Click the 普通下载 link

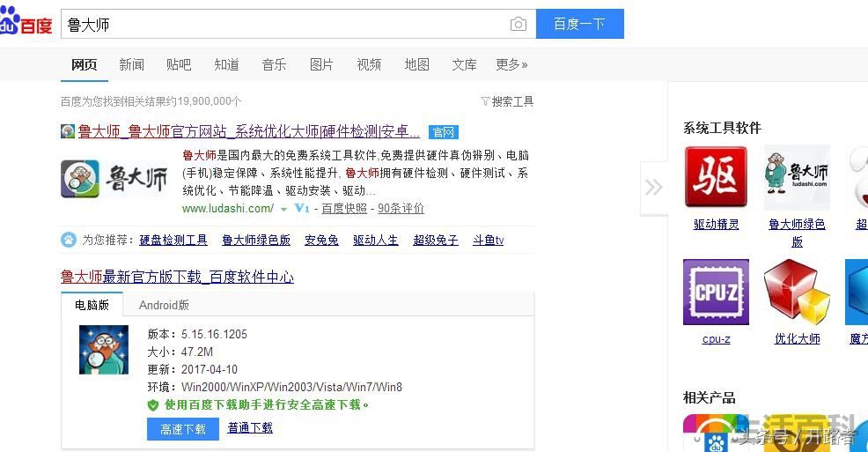[250, 427]
